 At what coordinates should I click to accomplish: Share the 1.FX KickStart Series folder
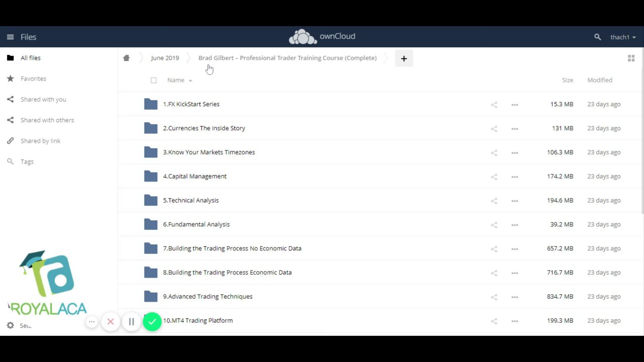494,105
